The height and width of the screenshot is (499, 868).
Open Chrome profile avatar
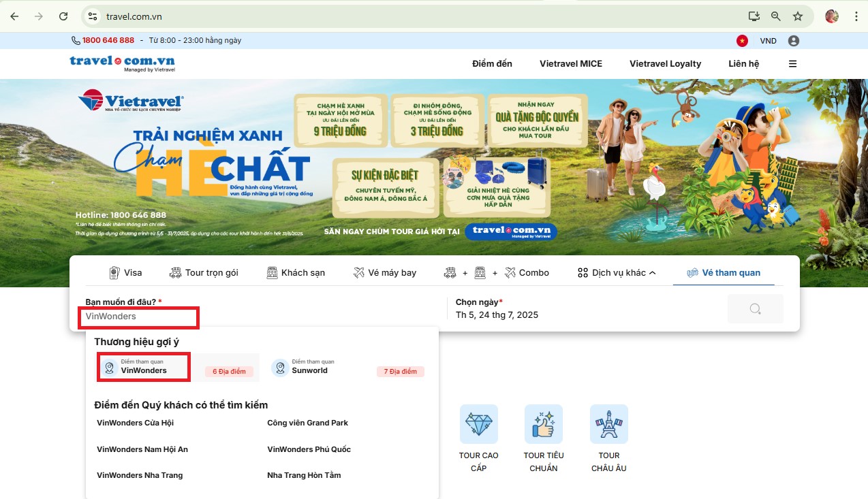click(x=832, y=16)
